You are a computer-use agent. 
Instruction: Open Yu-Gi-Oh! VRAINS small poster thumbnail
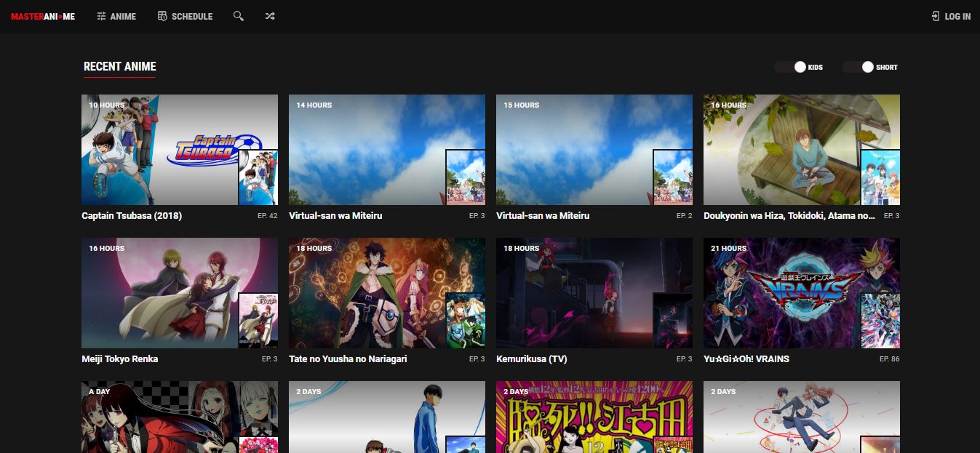(880, 321)
